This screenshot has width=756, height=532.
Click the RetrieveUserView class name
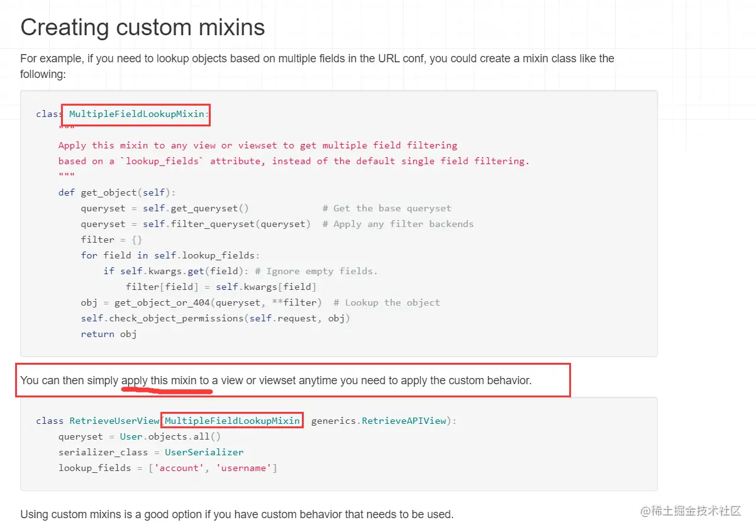(x=114, y=421)
